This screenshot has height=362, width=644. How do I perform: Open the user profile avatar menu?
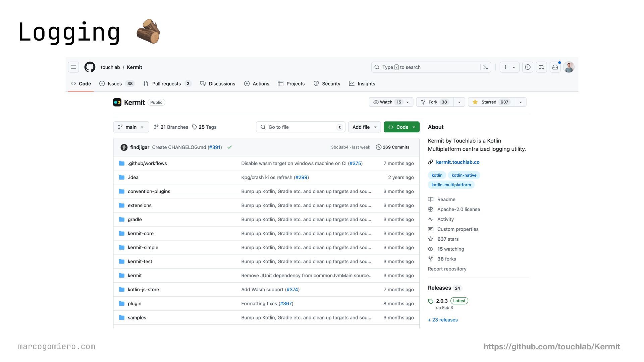[569, 67]
